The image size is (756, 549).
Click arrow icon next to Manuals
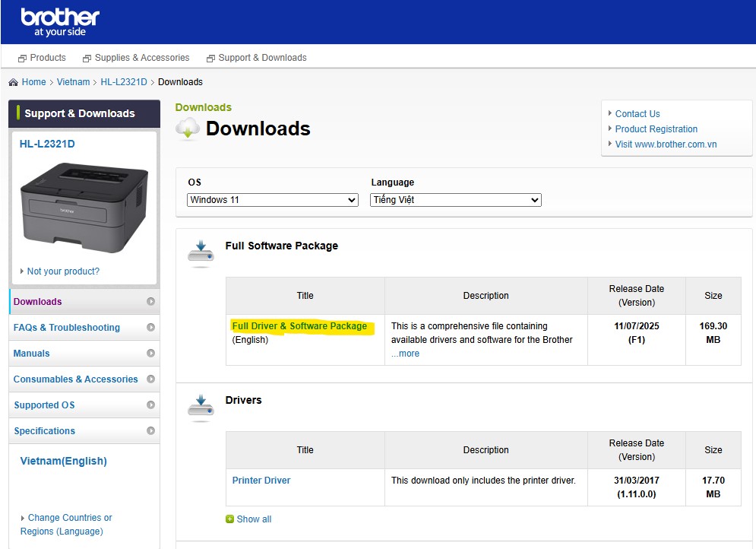(150, 354)
